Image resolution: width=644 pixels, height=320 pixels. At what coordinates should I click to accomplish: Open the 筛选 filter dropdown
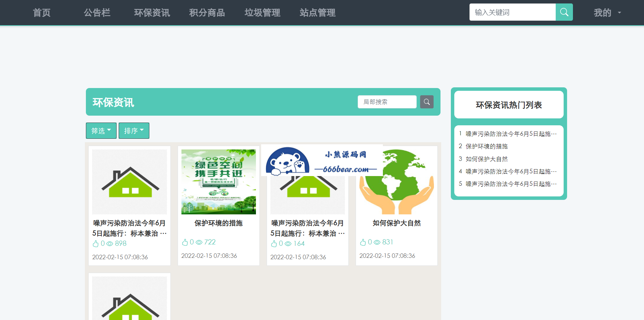101,131
